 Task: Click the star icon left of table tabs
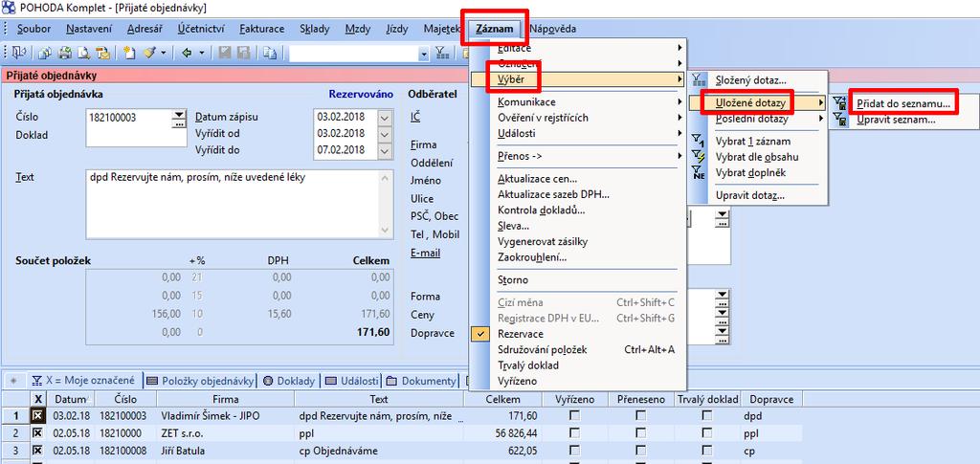pyautogui.click(x=13, y=381)
